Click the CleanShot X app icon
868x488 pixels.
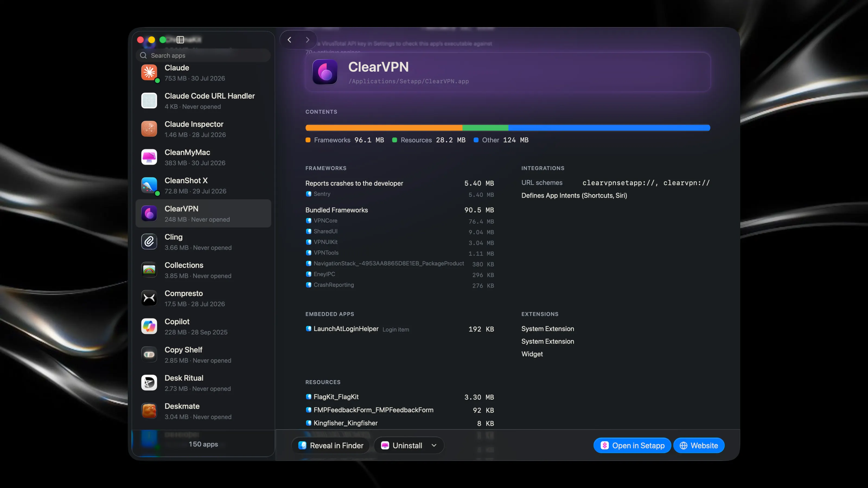[x=149, y=185]
